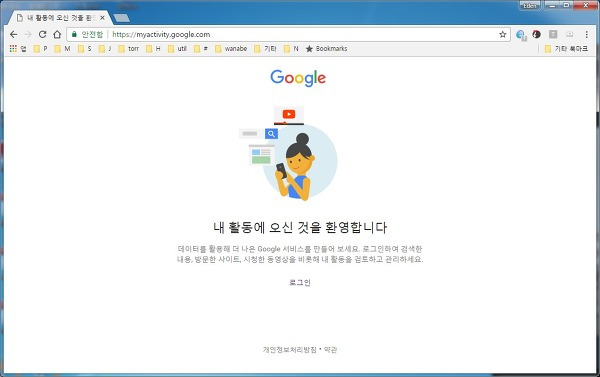Click the heading 내 활동에 오신 것을 환영합니다
This screenshot has height=377, width=600.
tap(300, 227)
